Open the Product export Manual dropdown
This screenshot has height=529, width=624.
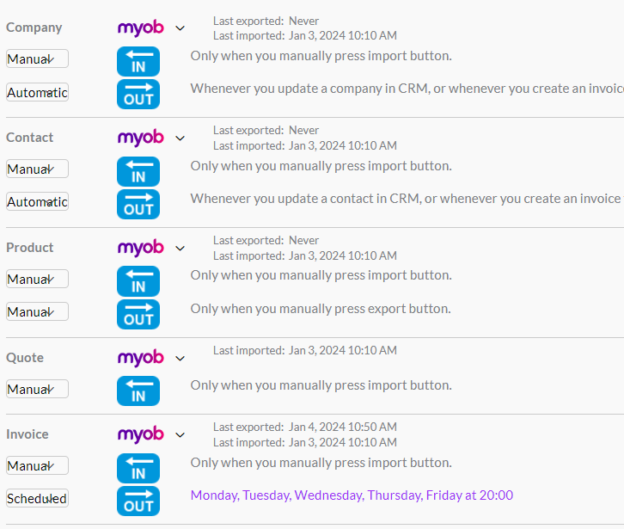37,311
